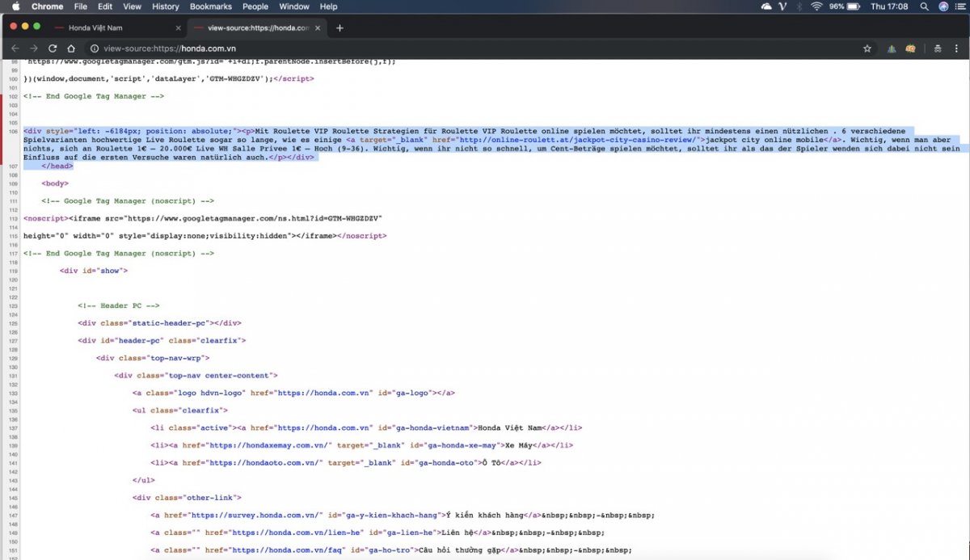Screen dimensions: 970x560
Task: Open the File menu
Action: 81,6
